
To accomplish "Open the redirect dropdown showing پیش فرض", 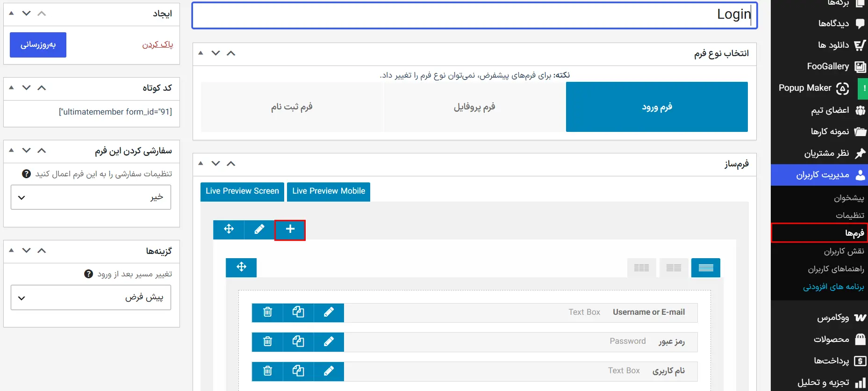I will (x=91, y=297).
